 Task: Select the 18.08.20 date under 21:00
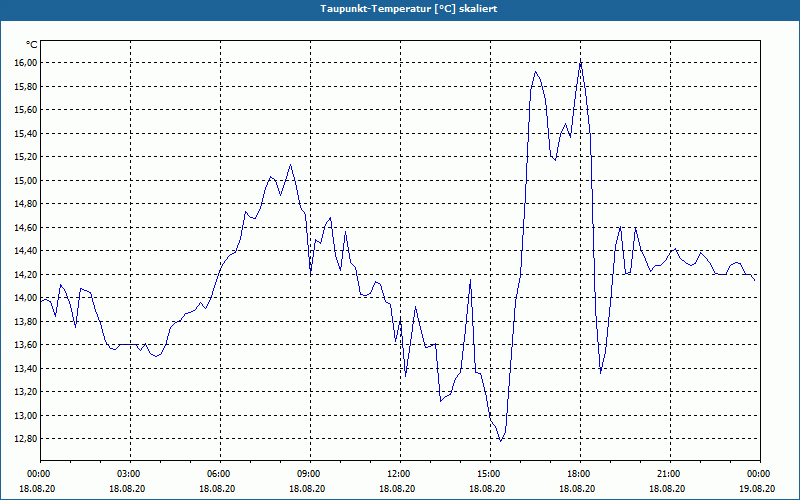667,488
